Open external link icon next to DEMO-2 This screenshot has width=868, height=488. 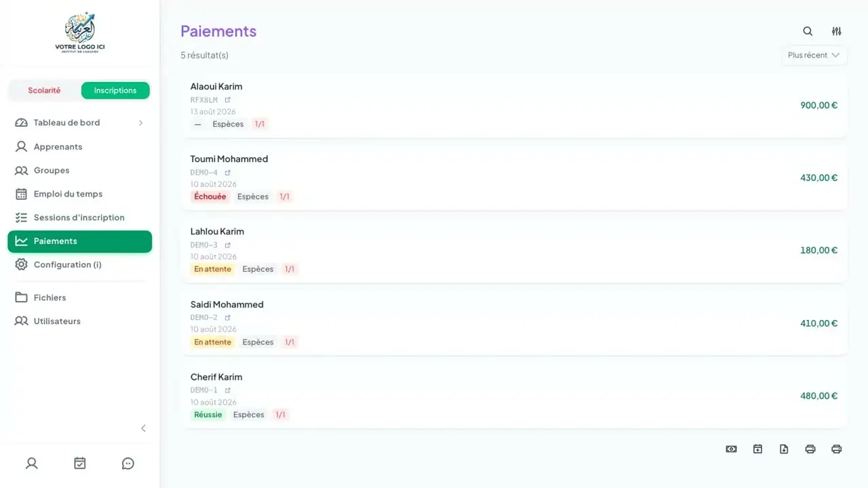point(228,317)
